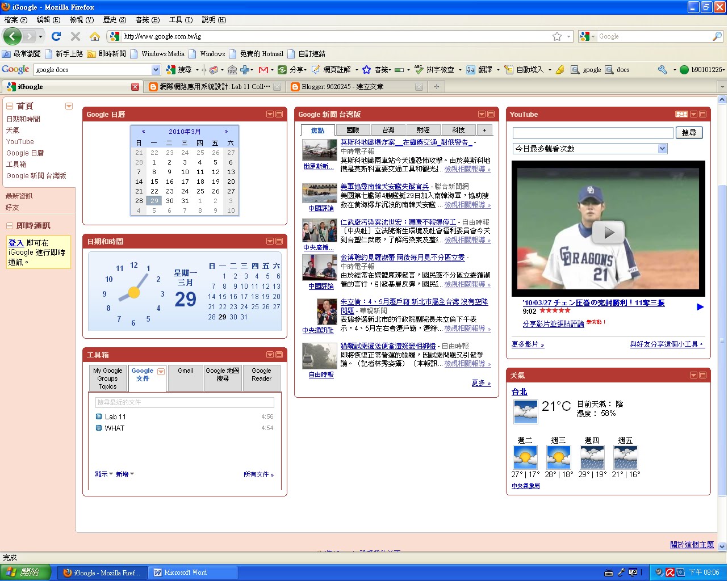Go to the Firefox home page
The width and height of the screenshot is (728, 581).
pos(95,36)
